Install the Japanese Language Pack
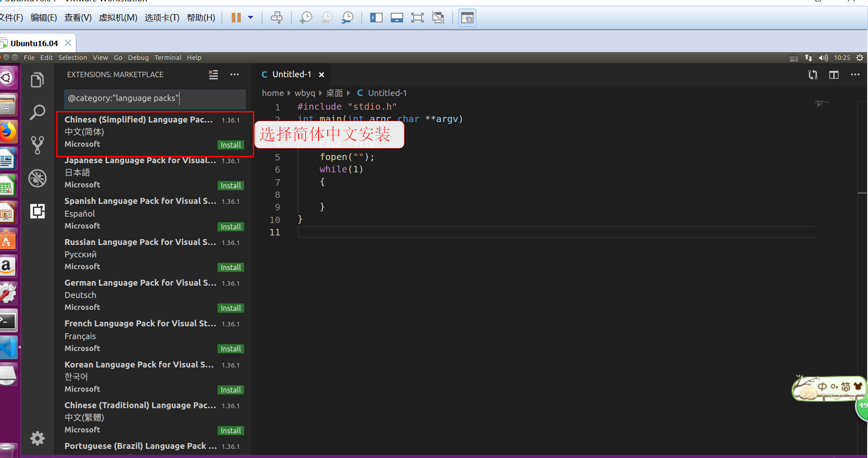The width and height of the screenshot is (868, 458). pyautogui.click(x=231, y=186)
